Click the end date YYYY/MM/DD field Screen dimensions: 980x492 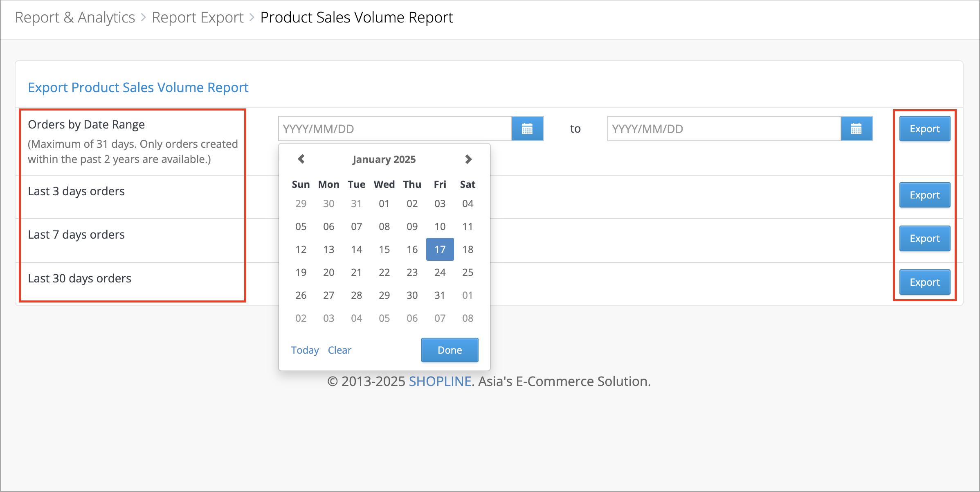pyautogui.click(x=724, y=129)
